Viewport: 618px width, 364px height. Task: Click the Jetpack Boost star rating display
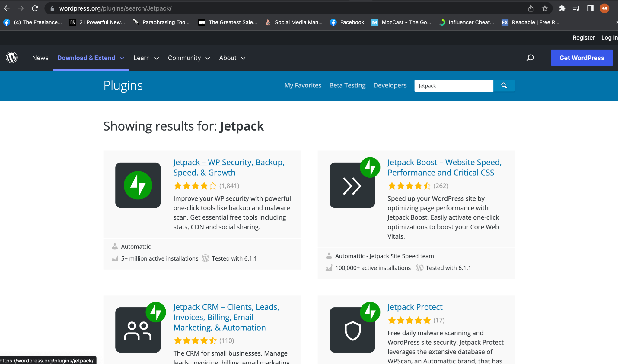pyautogui.click(x=409, y=186)
